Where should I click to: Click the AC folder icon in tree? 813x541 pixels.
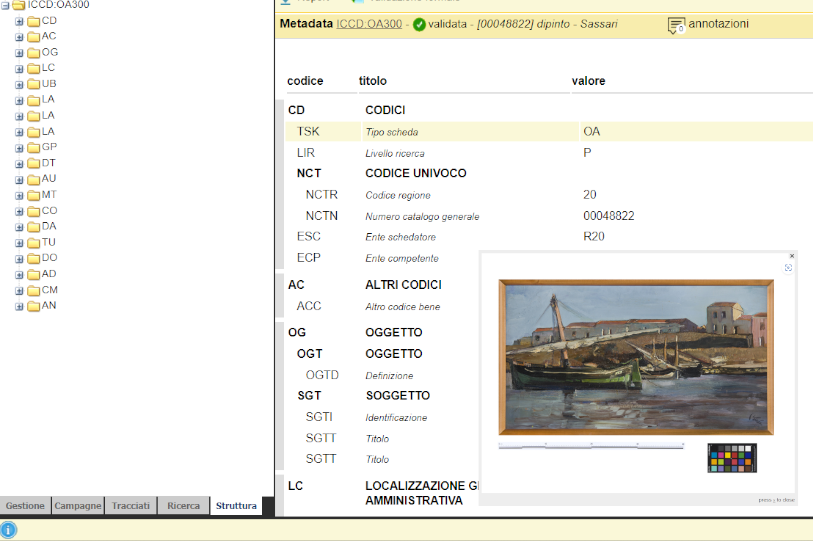click(34, 37)
